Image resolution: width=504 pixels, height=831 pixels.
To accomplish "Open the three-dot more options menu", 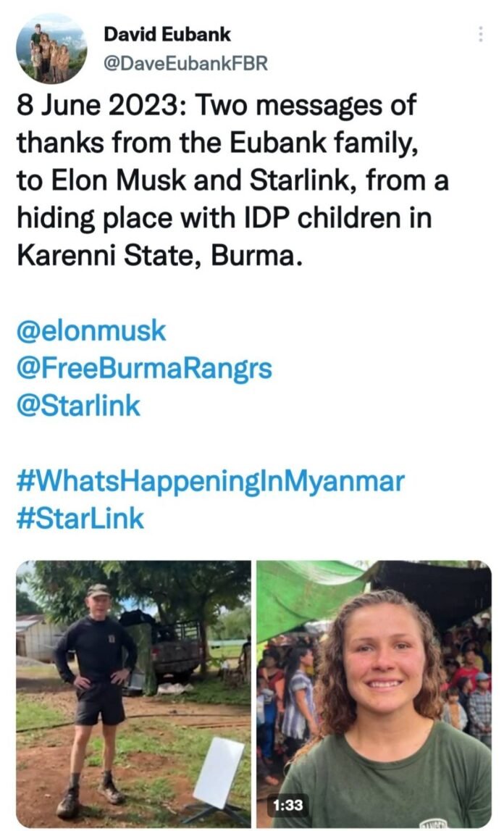I will [479, 34].
